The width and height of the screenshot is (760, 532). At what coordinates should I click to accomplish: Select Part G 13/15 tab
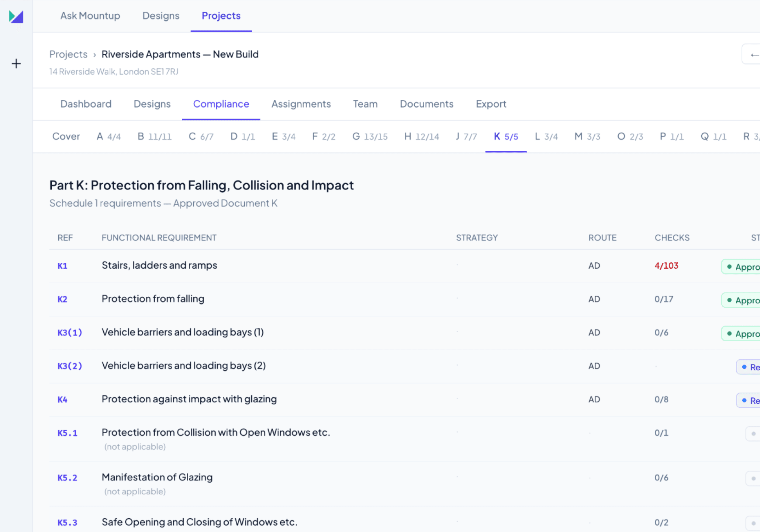pyautogui.click(x=370, y=136)
